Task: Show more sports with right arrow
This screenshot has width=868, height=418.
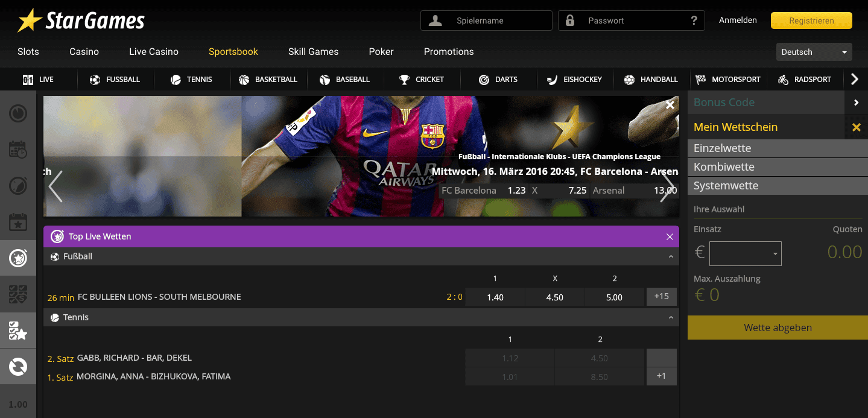Action: pyautogui.click(x=854, y=80)
